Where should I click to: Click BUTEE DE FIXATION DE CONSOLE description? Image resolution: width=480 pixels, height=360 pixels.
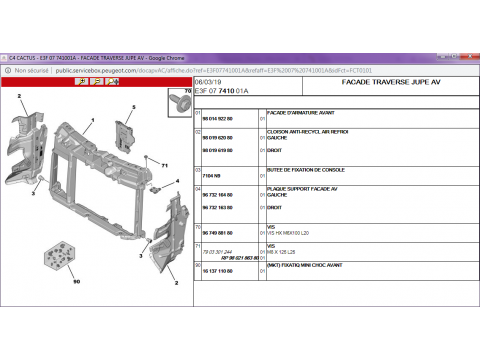click(306, 170)
